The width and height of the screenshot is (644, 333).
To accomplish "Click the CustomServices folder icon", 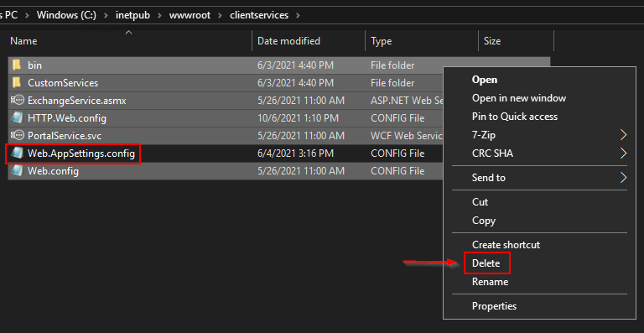I will coord(17,82).
